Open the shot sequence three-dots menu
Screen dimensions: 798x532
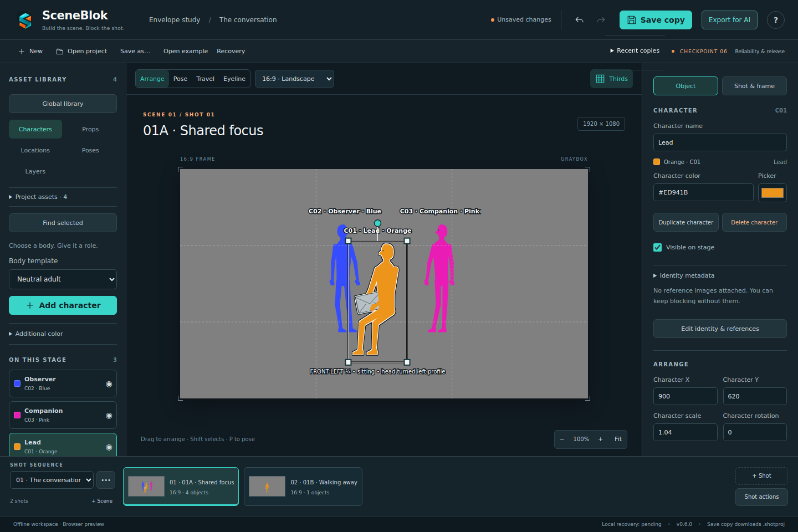tap(106, 480)
